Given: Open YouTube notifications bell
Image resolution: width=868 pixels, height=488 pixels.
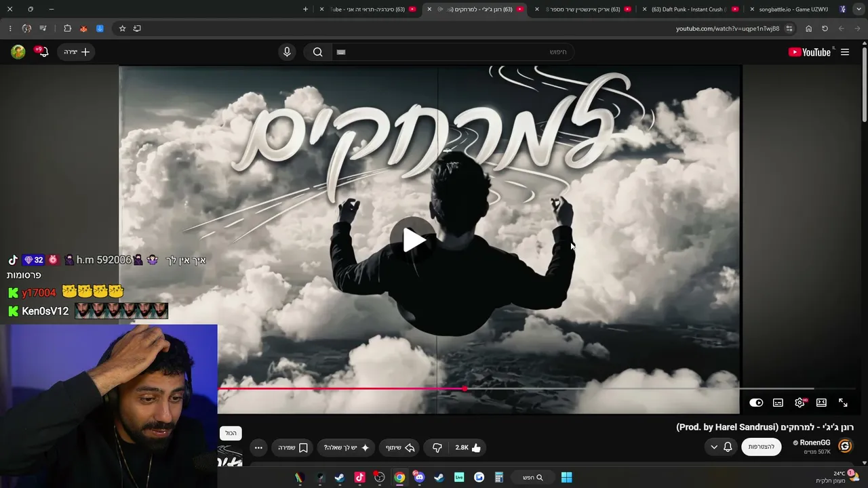Looking at the screenshot, I should pyautogui.click(x=43, y=52).
